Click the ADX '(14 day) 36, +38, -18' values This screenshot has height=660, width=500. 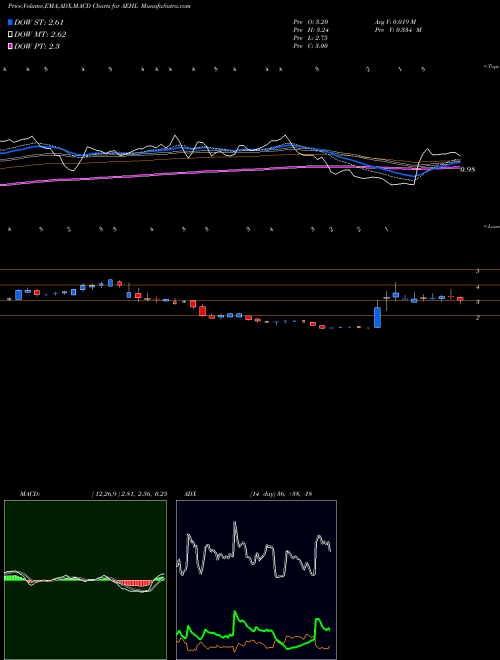[x=281, y=494]
